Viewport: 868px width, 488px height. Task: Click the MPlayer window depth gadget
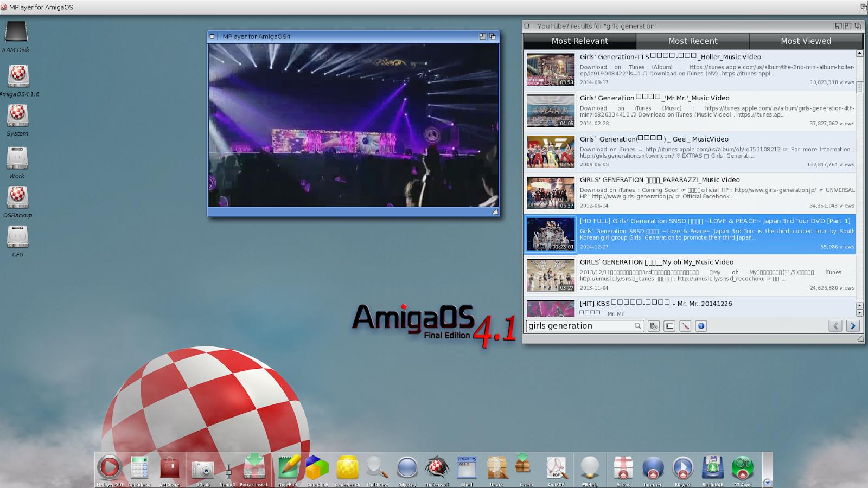(x=492, y=36)
